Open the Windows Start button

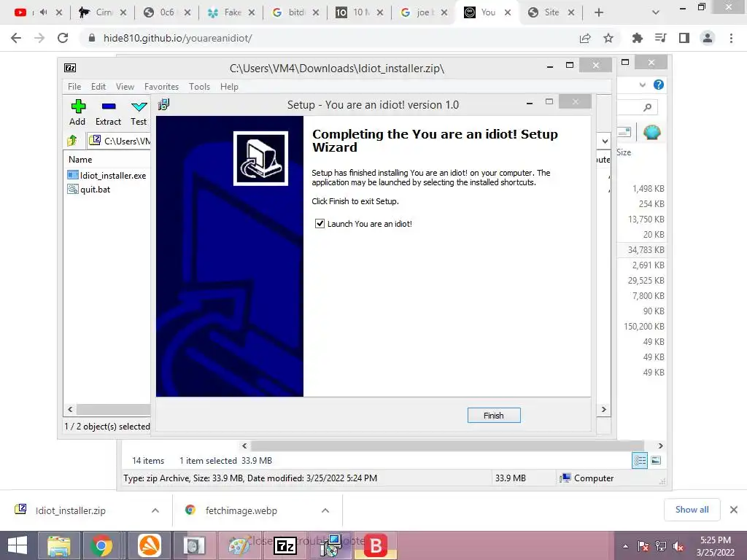tap(18, 545)
